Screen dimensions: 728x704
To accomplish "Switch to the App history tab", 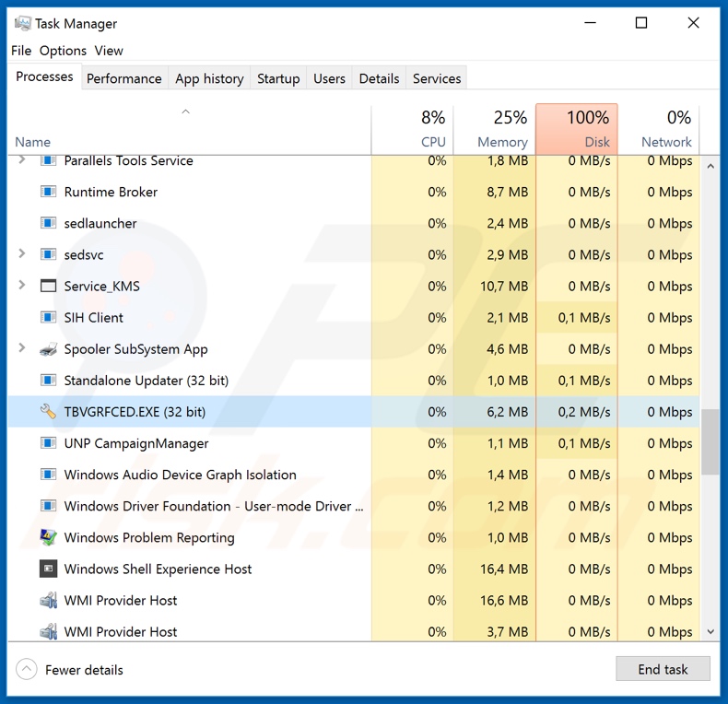I will [209, 78].
